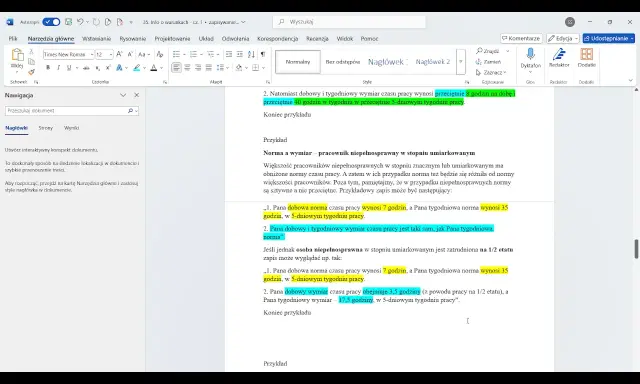The width and height of the screenshot is (640, 384).
Task: Increase paragraph indent
Action: click(240, 54)
